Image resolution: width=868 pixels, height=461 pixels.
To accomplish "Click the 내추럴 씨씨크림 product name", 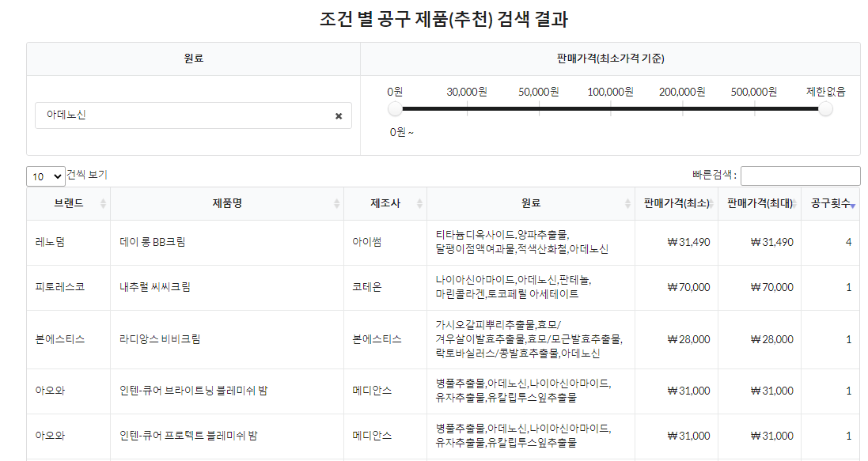I will (x=155, y=287).
